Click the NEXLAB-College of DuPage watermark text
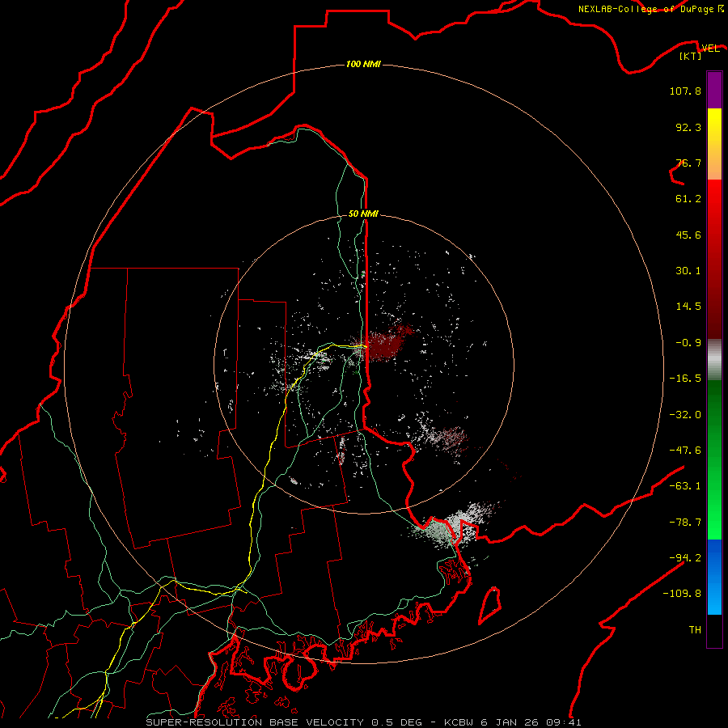728x728 pixels. pos(650,9)
